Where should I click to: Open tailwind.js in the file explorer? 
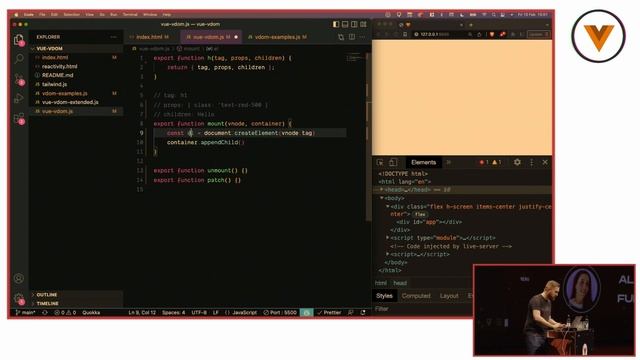click(x=54, y=84)
